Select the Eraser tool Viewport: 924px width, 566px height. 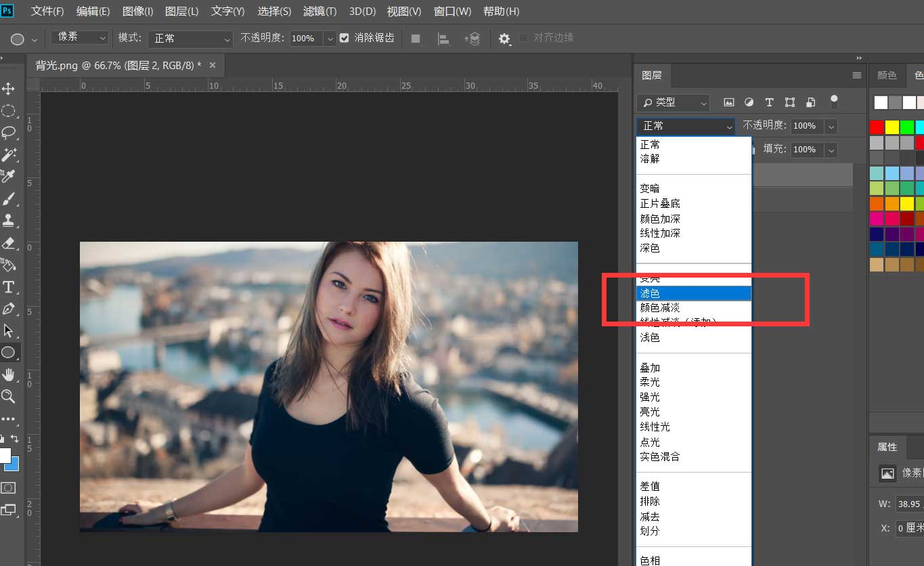tap(9, 243)
